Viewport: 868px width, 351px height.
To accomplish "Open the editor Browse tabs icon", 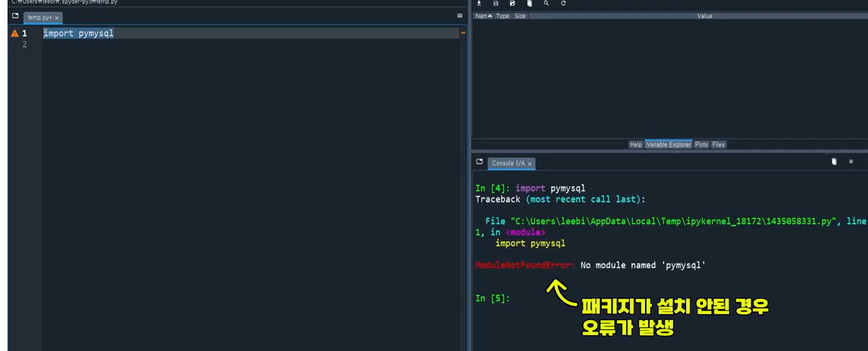I will point(15,15).
